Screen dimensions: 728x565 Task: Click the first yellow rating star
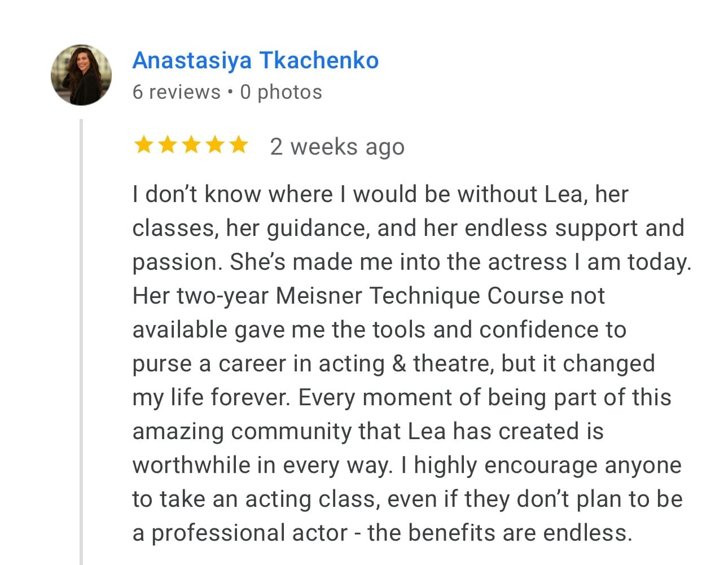[143, 146]
